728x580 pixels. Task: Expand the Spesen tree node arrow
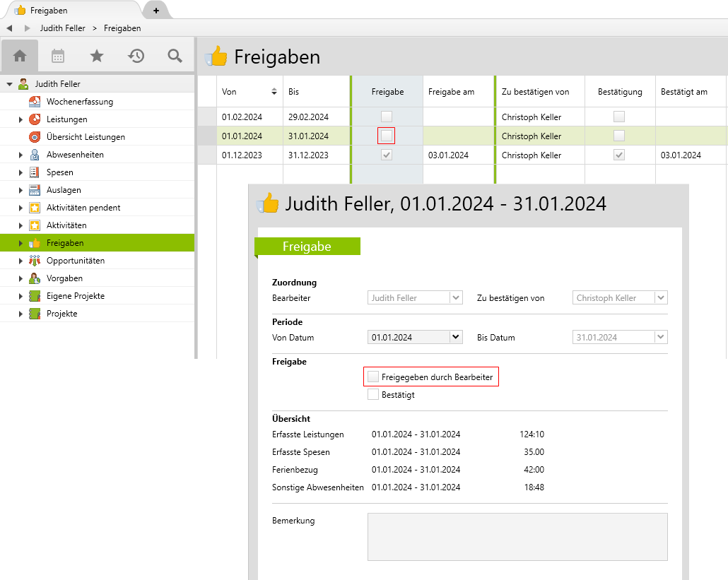pyautogui.click(x=20, y=172)
